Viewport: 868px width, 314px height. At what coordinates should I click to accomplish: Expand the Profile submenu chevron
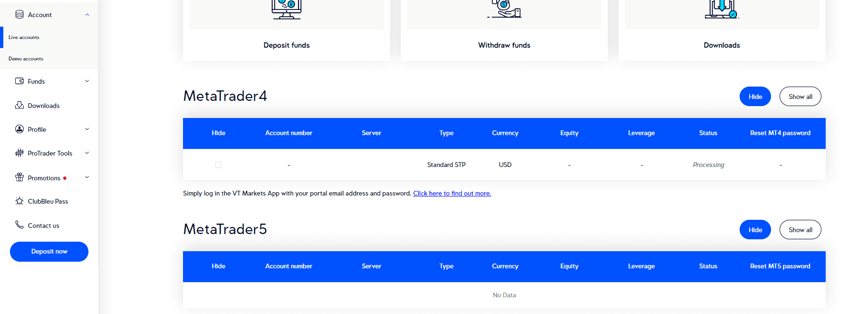87,129
